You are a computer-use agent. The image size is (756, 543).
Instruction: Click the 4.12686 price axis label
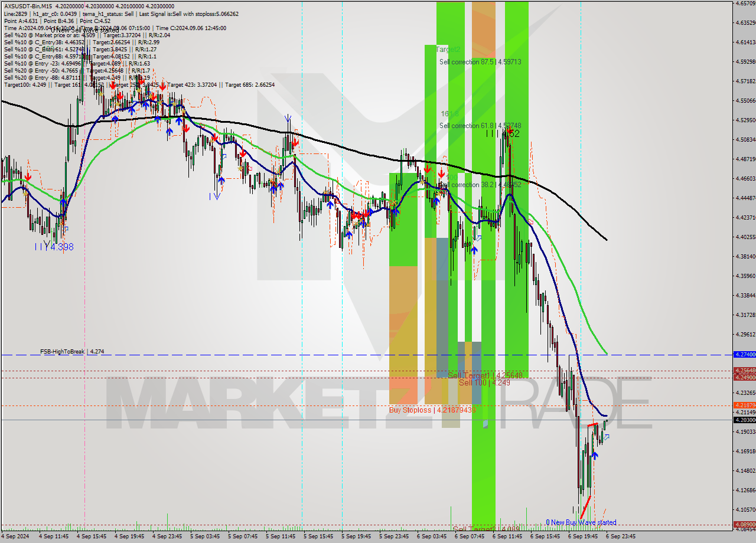745,490
